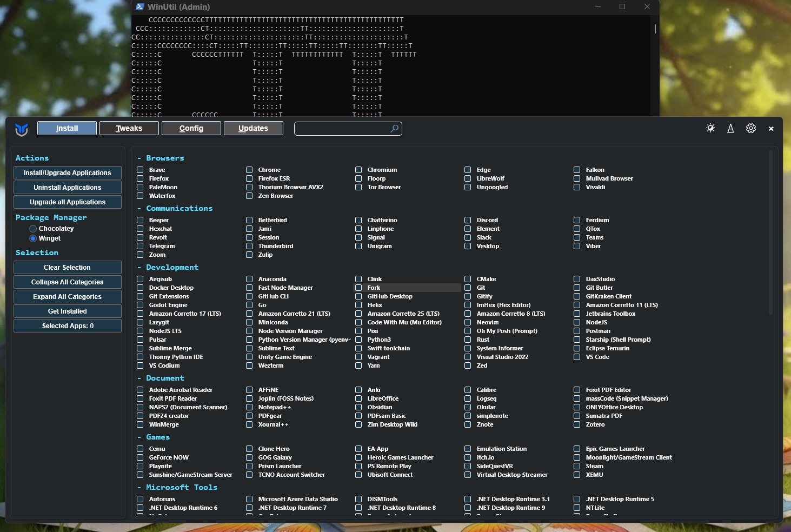Collapse the Browsers category

(160, 158)
